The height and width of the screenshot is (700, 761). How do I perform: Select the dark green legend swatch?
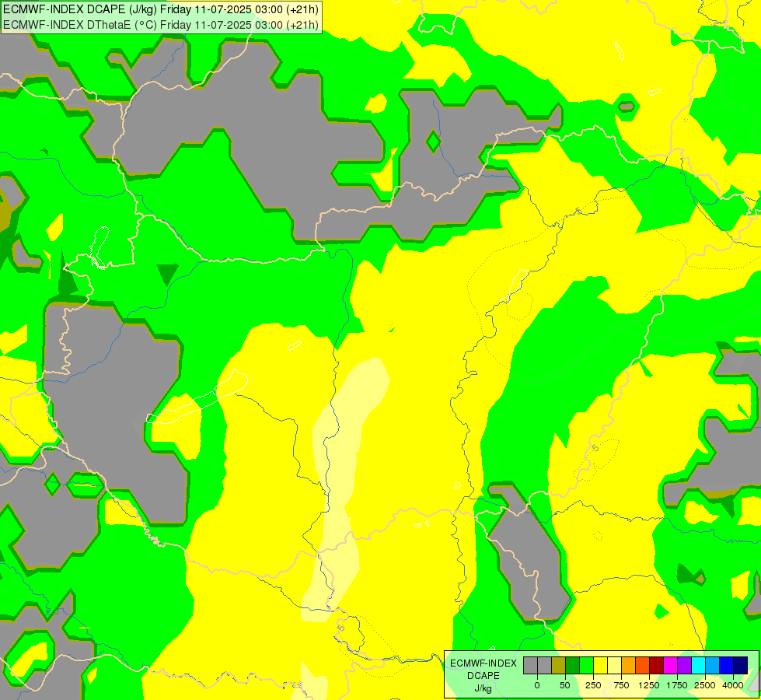pyautogui.click(x=572, y=666)
